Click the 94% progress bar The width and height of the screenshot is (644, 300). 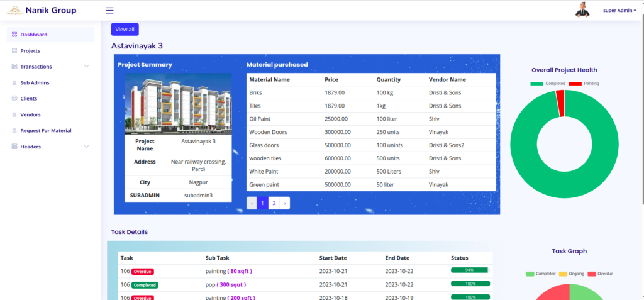click(470, 270)
